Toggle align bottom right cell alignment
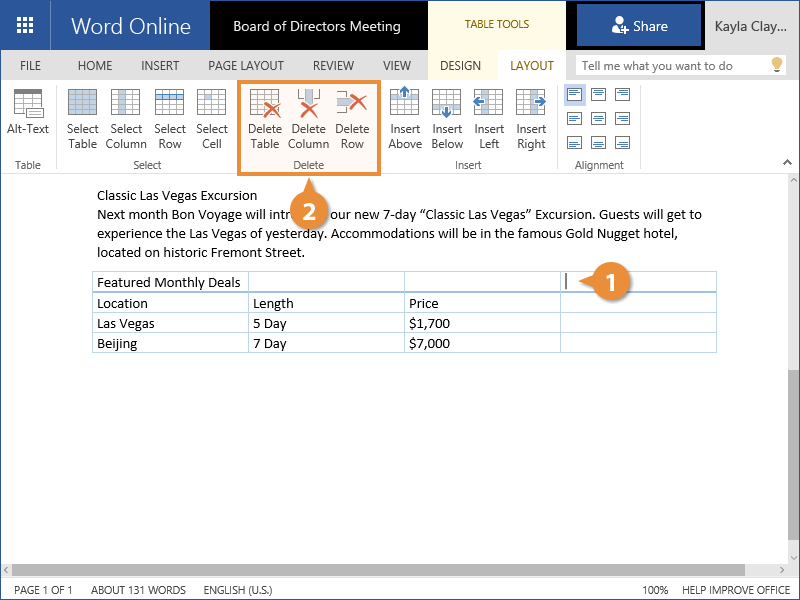Viewport: 800px width, 600px height. click(623, 143)
